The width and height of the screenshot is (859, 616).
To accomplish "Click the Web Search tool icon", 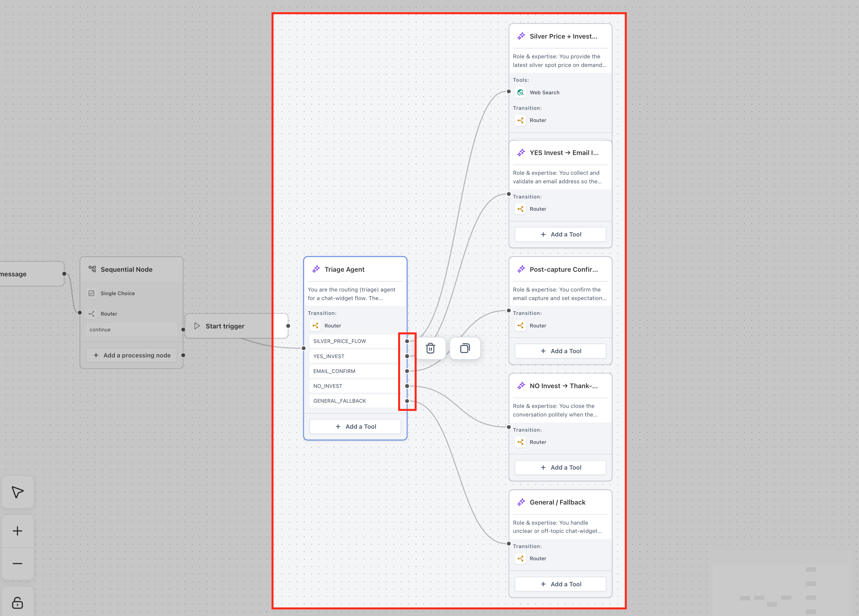I will pyautogui.click(x=521, y=92).
